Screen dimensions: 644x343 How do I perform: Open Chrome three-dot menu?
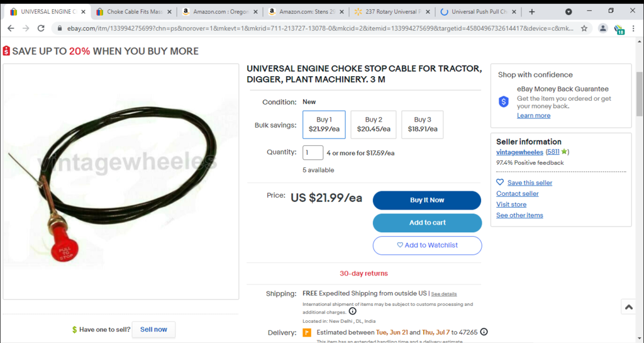click(633, 28)
